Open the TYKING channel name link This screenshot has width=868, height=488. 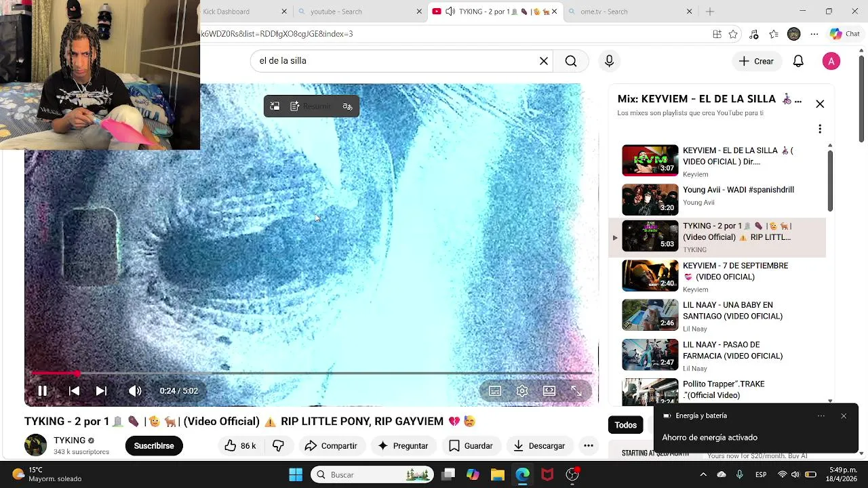click(x=70, y=441)
